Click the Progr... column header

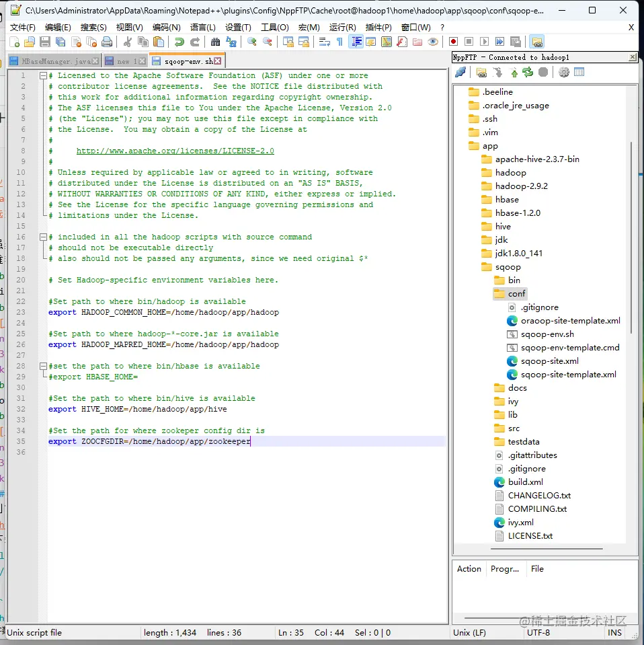(x=505, y=569)
